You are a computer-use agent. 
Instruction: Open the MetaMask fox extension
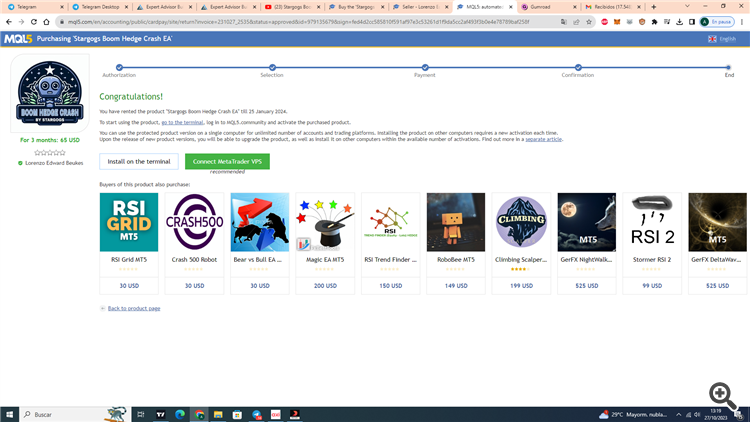click(x=617, y=22)
